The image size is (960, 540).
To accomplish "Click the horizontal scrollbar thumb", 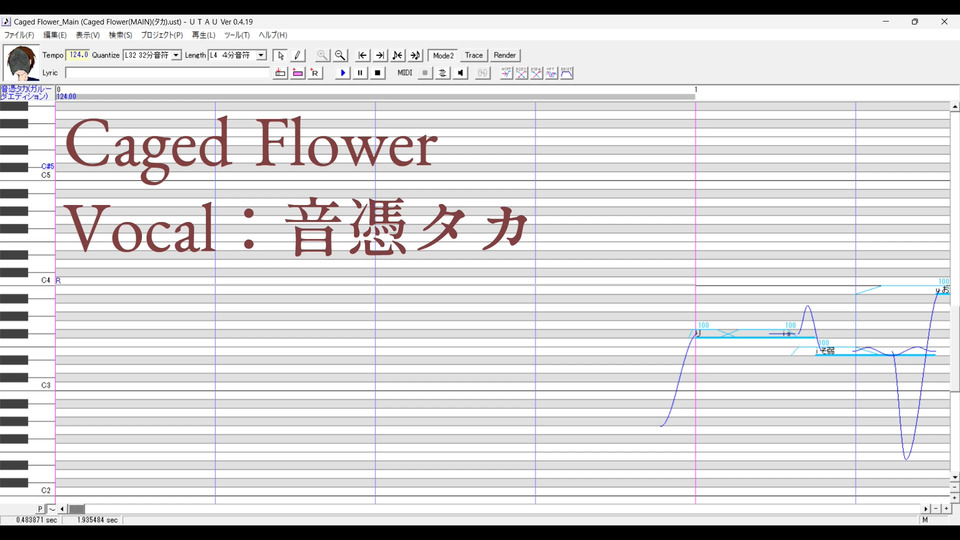I will click(77, 509).
